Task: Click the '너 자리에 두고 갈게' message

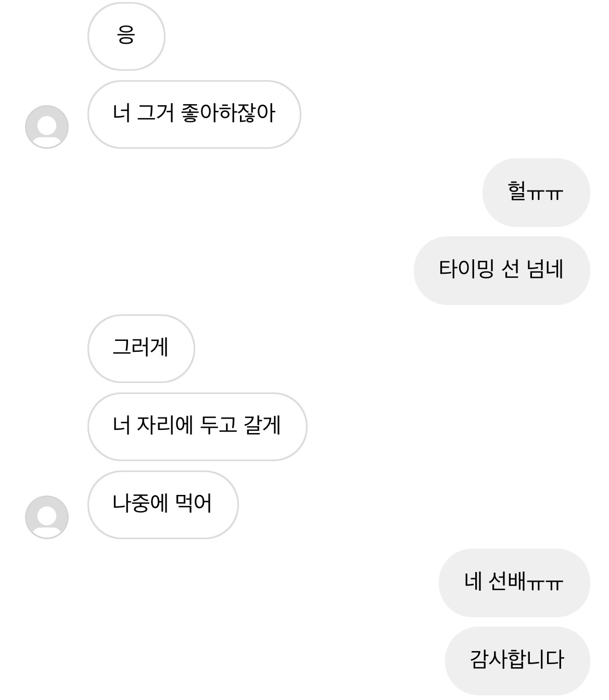Action: tap(197, 427)
